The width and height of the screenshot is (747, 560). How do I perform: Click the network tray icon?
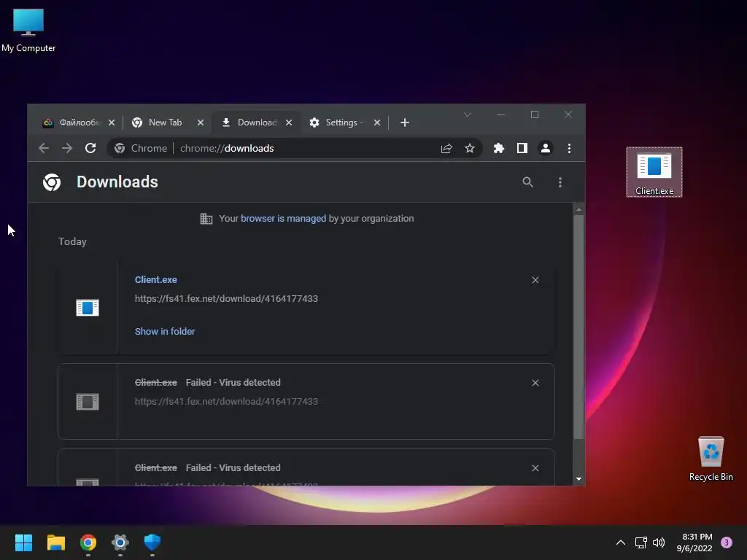pos(640,542)
